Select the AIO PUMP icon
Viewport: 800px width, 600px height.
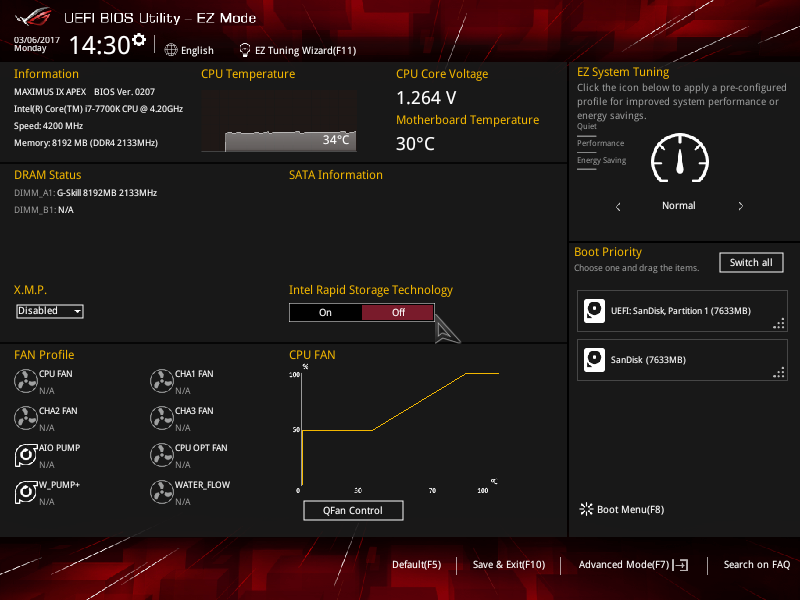point(26,455)
